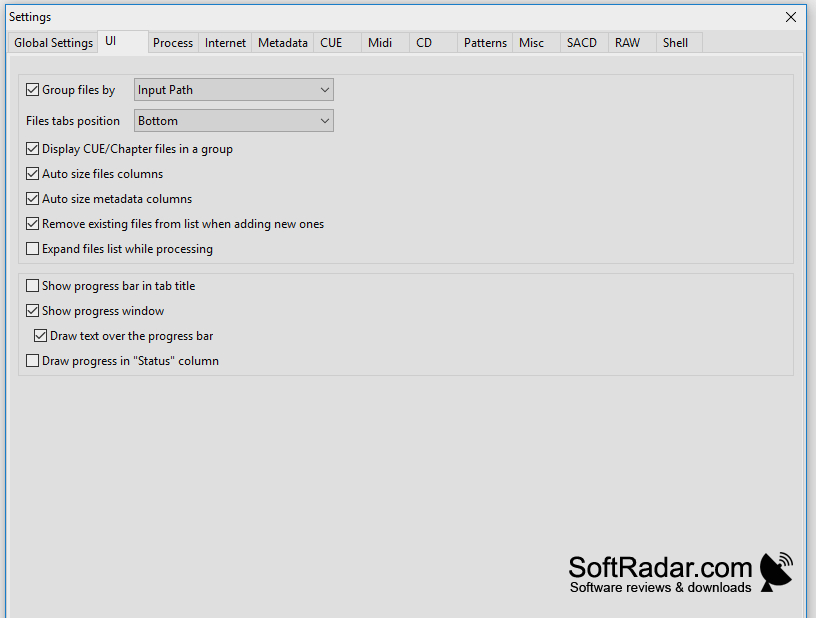Close the Settings window
Screen dimensions: 816x618
pyautogui.click(x=790, y=17)
